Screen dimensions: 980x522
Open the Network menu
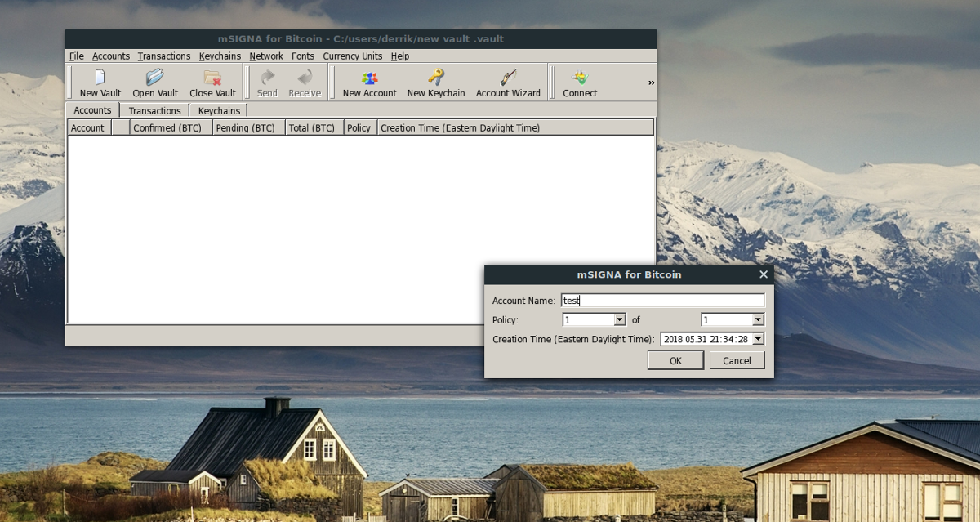coord(266,56)
